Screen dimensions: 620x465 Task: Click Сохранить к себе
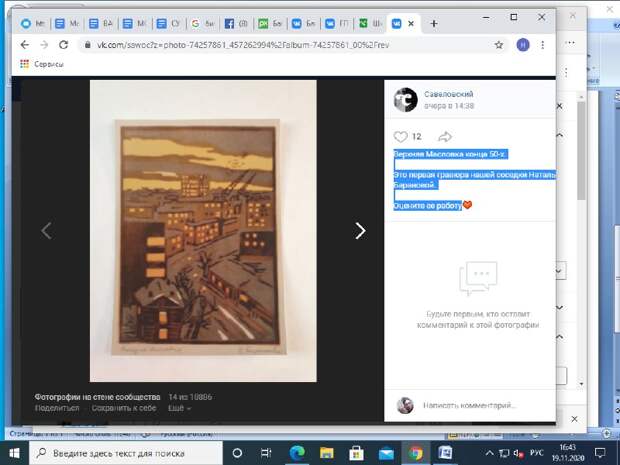(124, 408)
